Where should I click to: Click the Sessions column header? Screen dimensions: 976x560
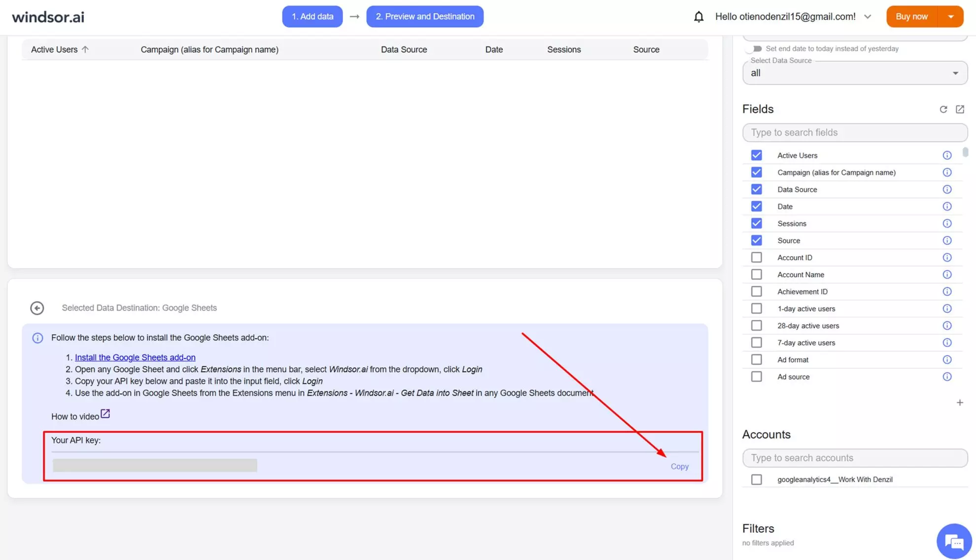coord(564,49)
